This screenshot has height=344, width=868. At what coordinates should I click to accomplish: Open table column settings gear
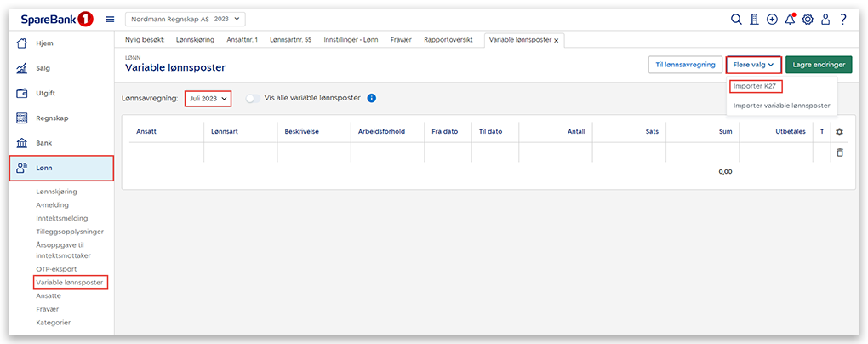tap(839, 132)
